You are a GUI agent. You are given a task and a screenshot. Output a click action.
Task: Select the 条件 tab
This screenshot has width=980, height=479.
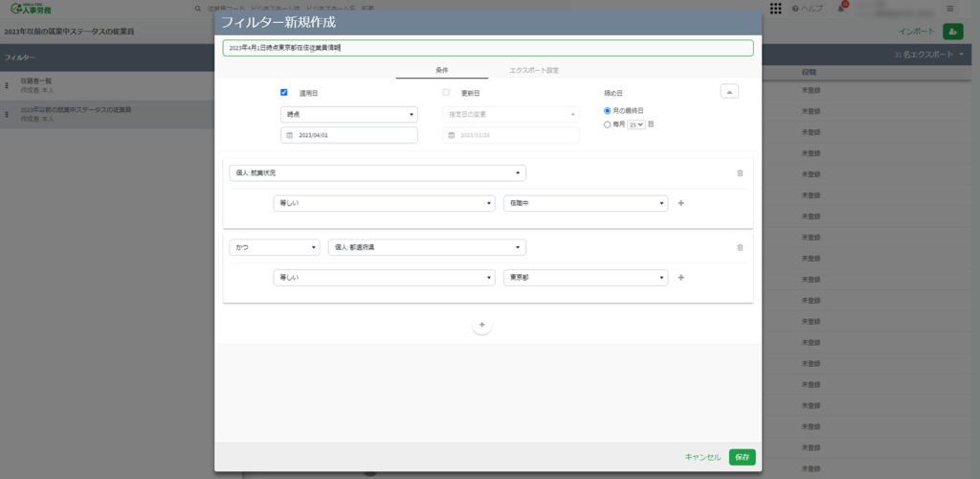coord(442,70)
